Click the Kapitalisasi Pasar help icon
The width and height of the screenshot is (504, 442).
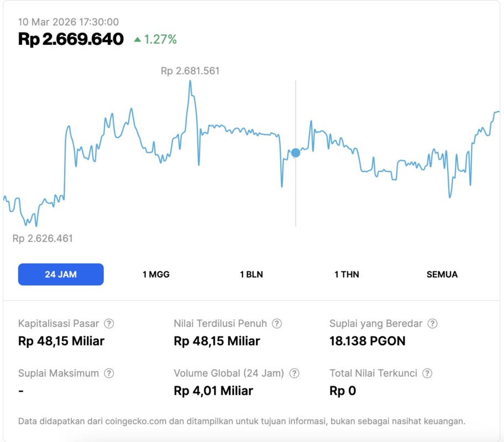coord(109,324)
